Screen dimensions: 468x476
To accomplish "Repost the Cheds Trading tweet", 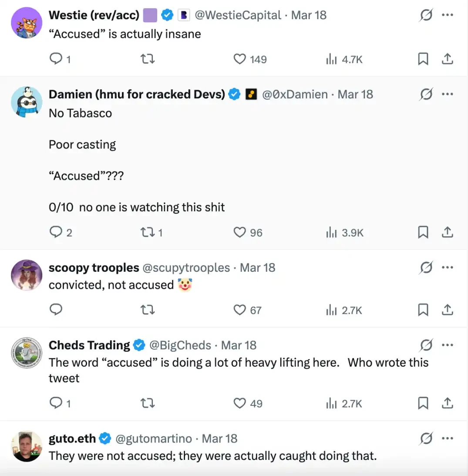I will point(148,404).
